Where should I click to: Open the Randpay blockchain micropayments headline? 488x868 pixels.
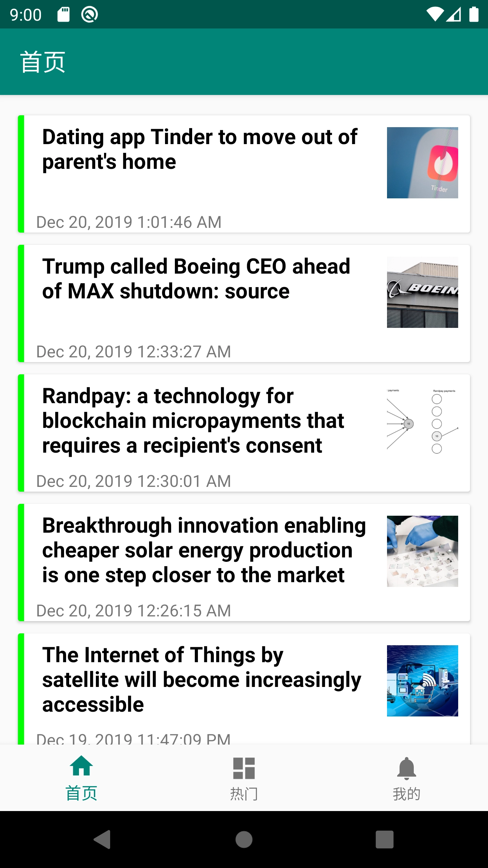(193, 420)
